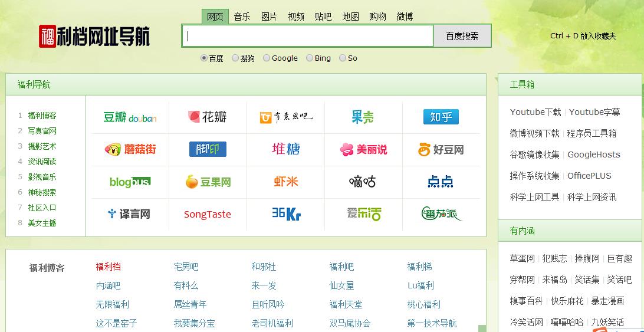Open 社区入口 category link
Image resolution: width=644 pixels, height=332 pixels.
[x=42, y=208]
